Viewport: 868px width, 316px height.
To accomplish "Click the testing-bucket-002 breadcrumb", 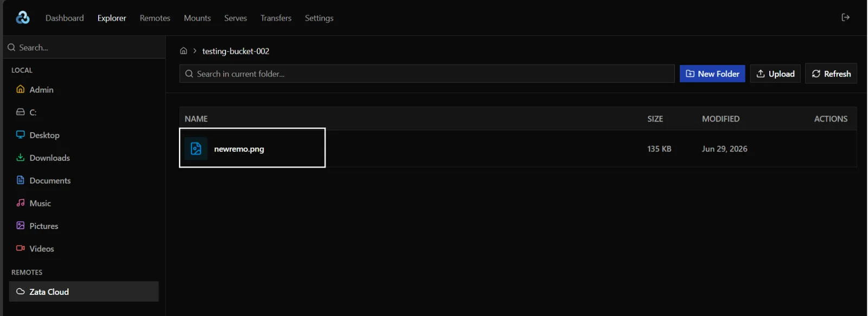I will [235, 51].
